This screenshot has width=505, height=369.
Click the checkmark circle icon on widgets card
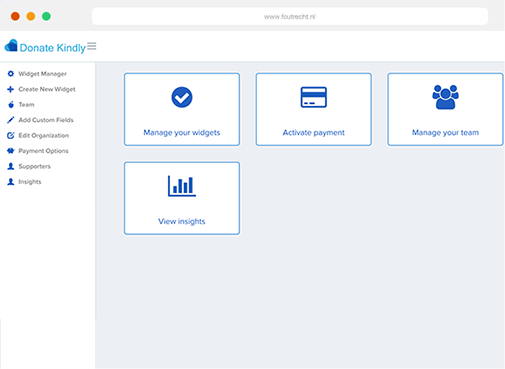182,97
